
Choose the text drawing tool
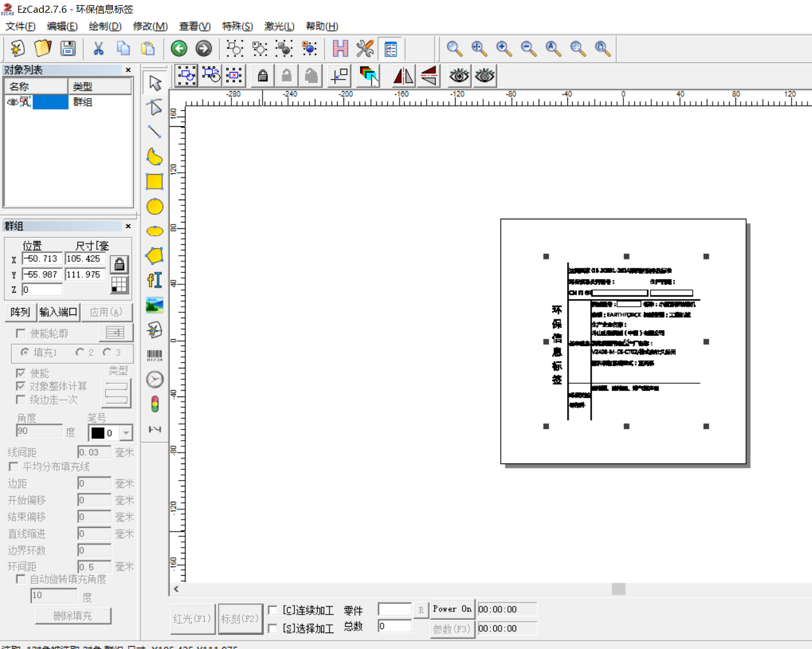click(155, 281)
